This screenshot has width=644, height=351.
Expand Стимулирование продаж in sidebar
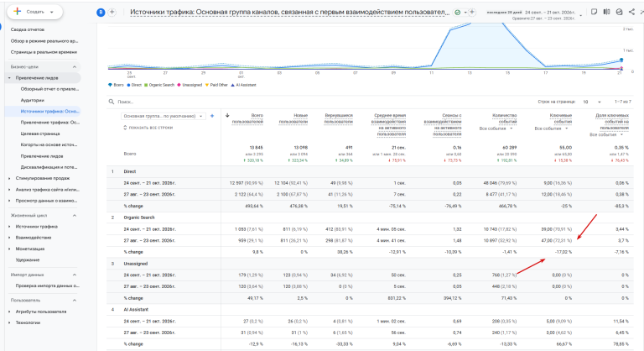point(9,178)
